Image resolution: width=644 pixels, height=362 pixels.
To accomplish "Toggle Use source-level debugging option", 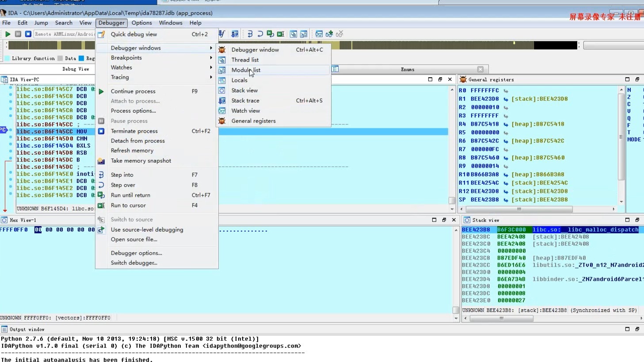I will point(147,229).
